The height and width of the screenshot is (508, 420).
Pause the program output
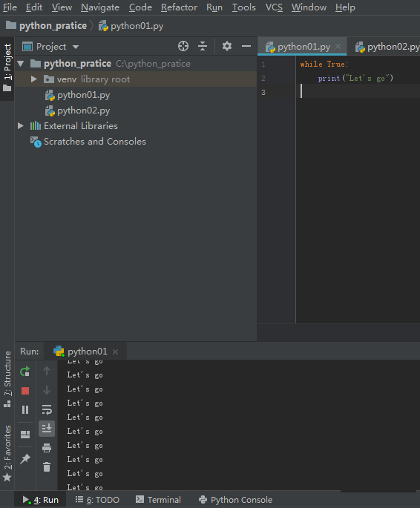tap(25, 410)
